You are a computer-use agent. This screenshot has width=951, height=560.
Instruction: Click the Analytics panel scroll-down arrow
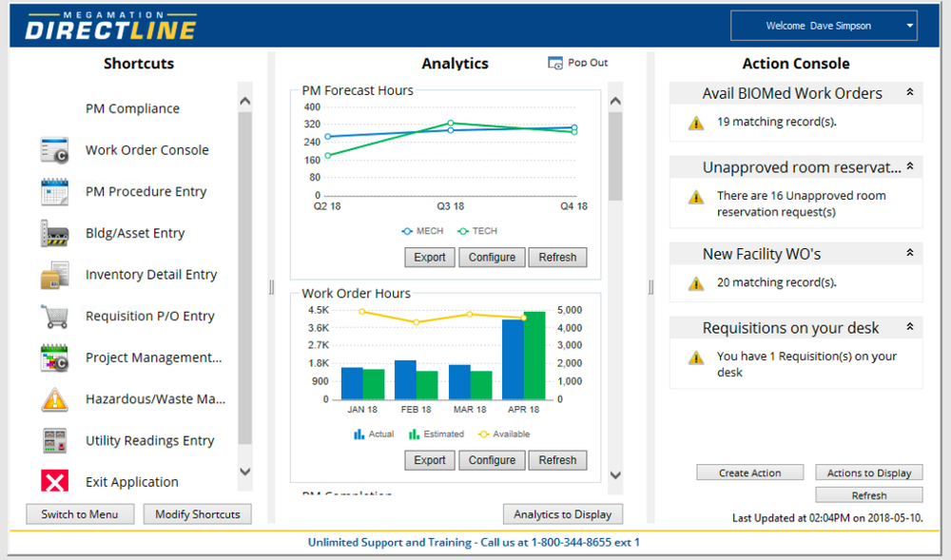[x=615, y=475]
